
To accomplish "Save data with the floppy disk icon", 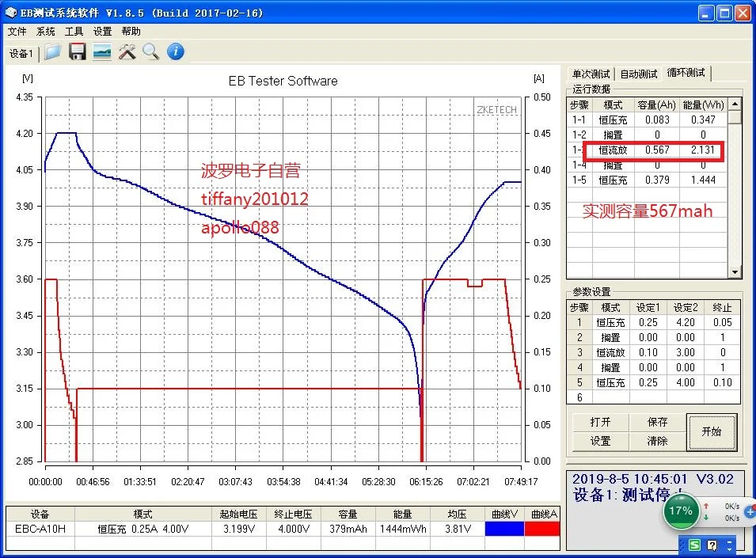I will click(x=77, y=51).
